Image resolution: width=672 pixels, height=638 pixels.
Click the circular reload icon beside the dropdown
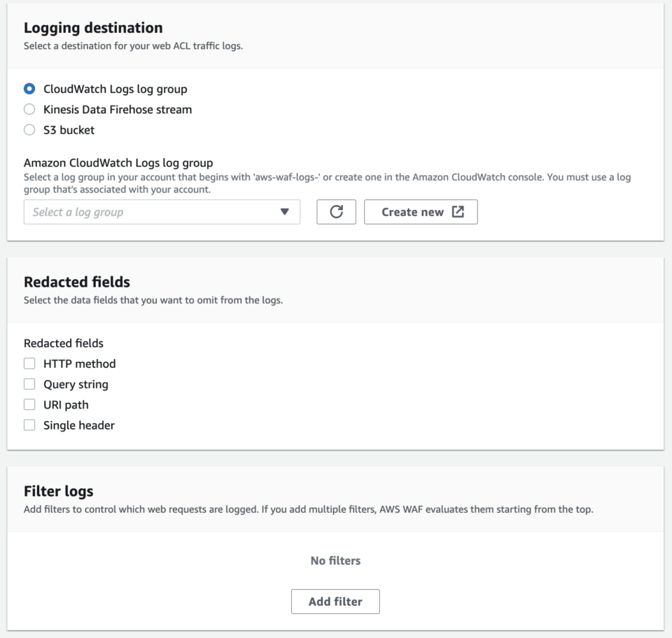tap(336, 212)
